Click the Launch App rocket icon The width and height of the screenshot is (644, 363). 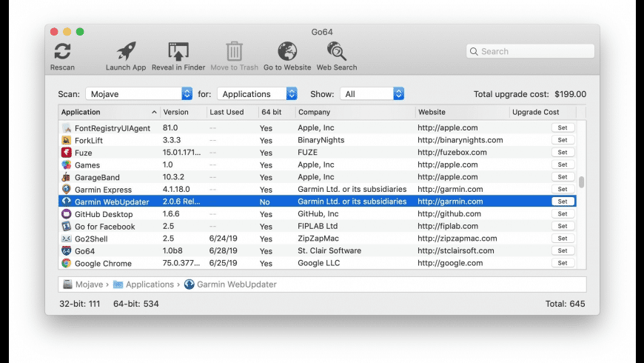(x=126, y=51)
